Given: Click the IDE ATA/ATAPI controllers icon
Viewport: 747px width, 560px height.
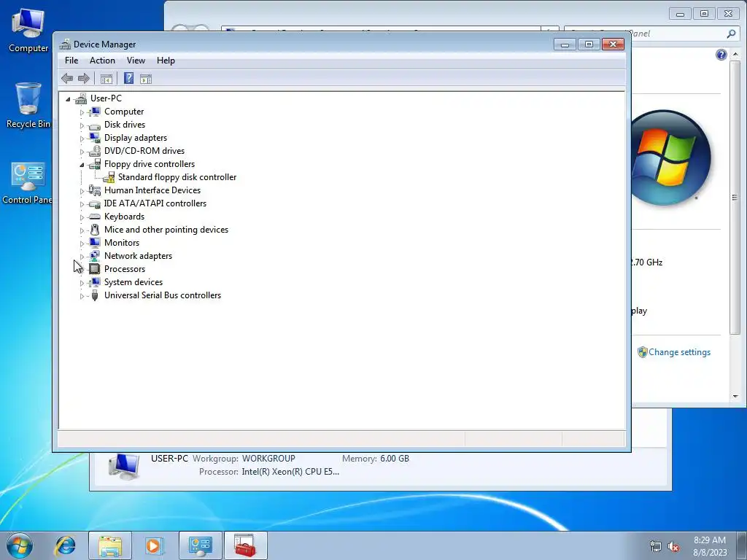Looking at the screenshot, I should (95, 204).
